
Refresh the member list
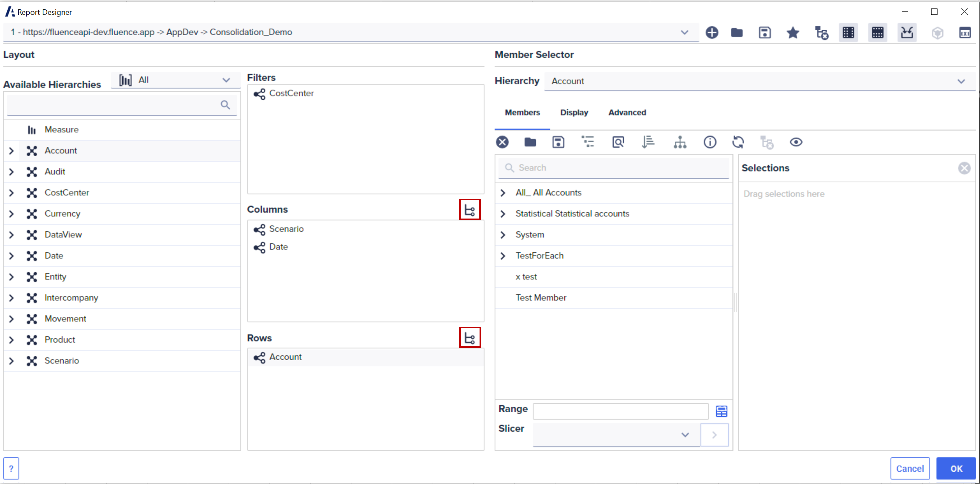pyautogui.click(x=738, y=142)
